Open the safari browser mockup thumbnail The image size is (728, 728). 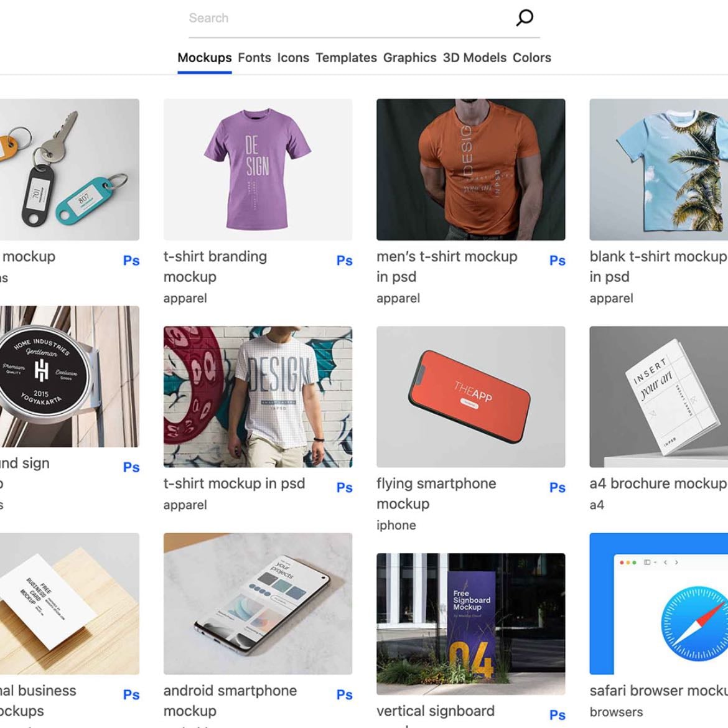[659, 604]
